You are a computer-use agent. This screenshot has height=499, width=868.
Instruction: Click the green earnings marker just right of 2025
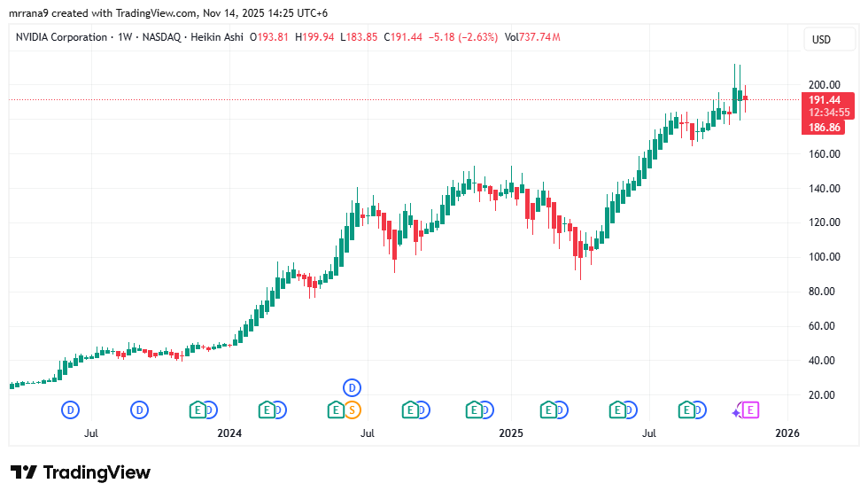548,409
